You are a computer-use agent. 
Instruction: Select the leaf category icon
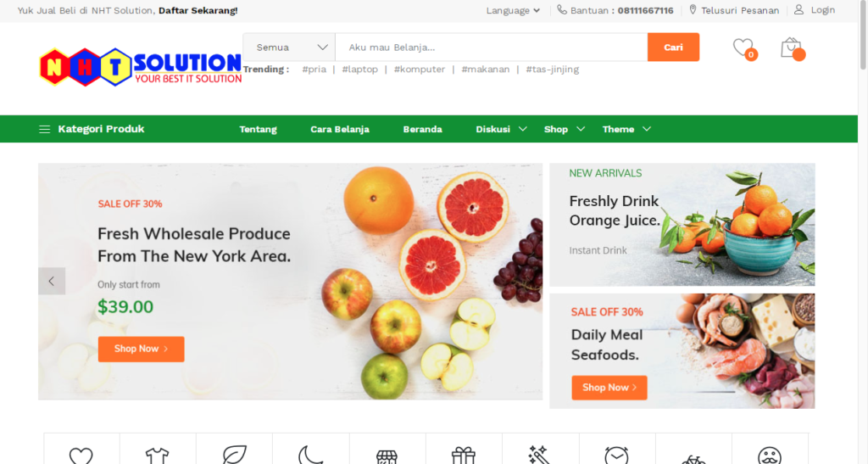pyautogui.click(x=234, y=456)
